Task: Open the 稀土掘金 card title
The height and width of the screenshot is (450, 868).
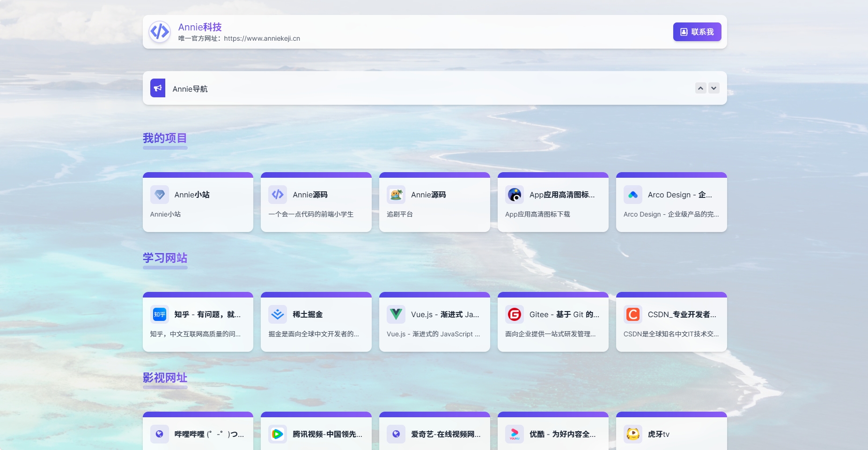Action: (x=308, y=314)
